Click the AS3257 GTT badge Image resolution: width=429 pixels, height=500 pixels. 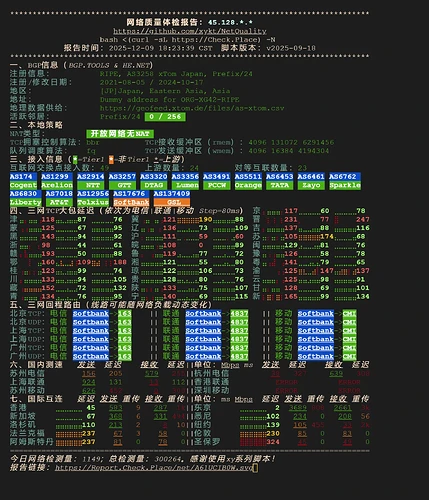coord(122,181)
